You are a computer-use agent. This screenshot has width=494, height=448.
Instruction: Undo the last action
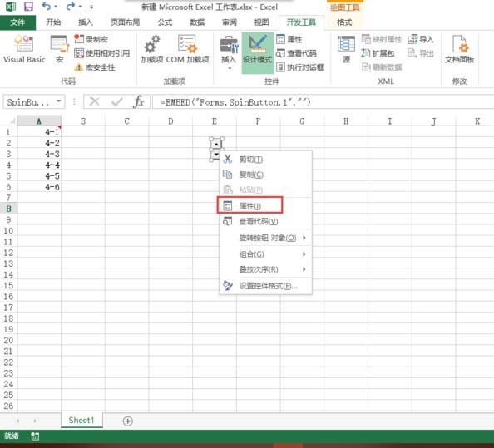tap(46, 7)
